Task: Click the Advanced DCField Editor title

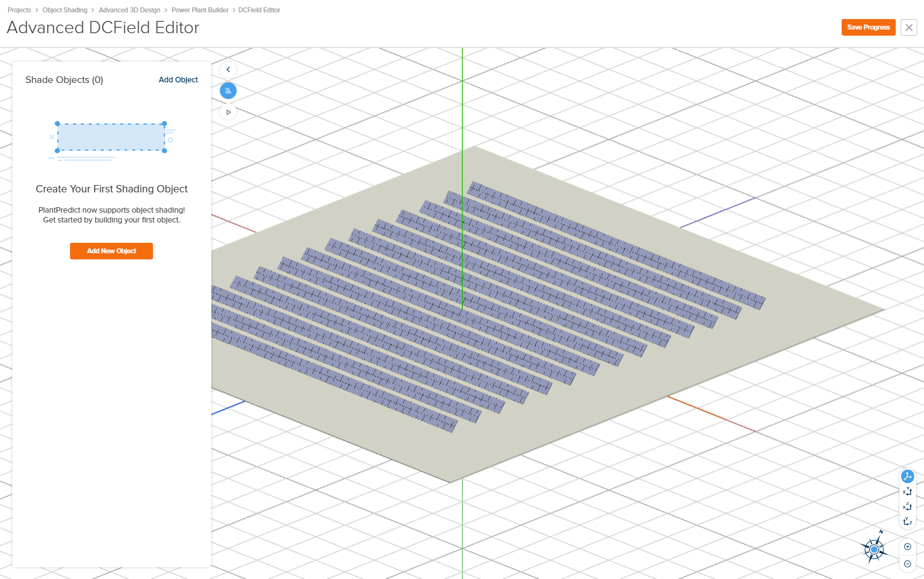Action: coord(103,28)
